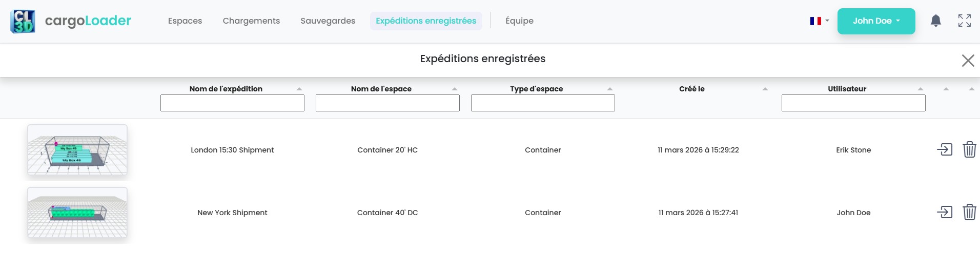Focus the Utilisateur filter input
This screenshot has height=268, width=980.
853,103
